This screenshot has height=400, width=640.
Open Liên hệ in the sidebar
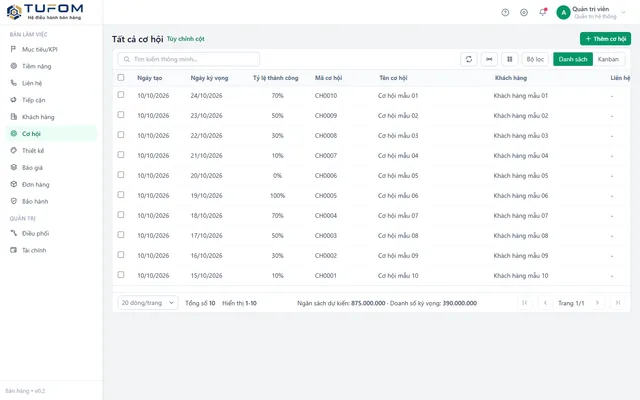click(x=51, y=83)
